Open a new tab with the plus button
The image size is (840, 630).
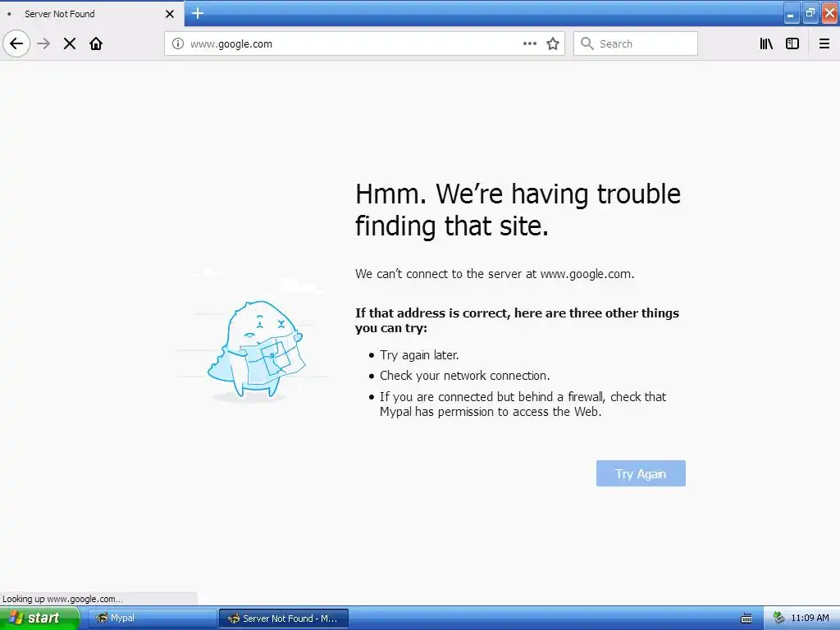coord(198,13)
